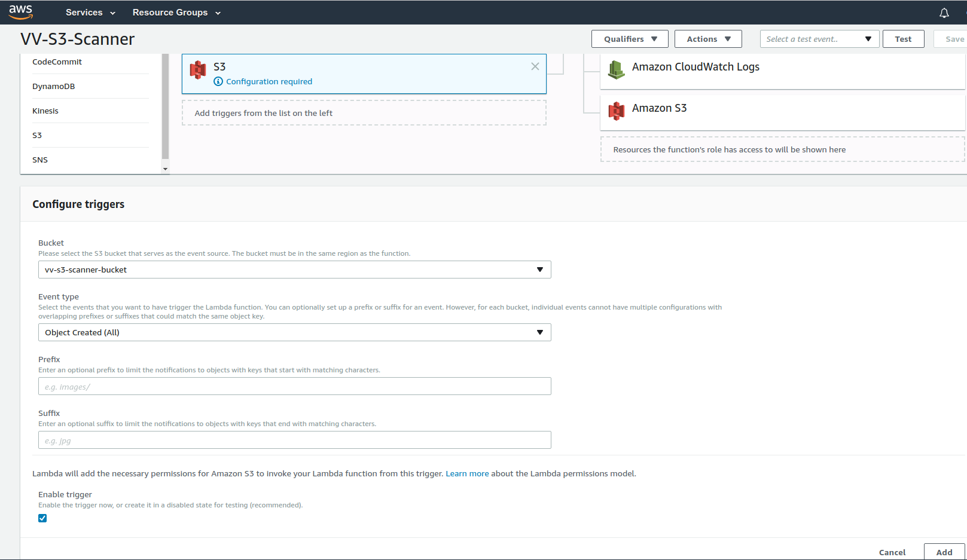Click the Amazon S3 resource icon

pyautogui.click(x=616, y=111)
